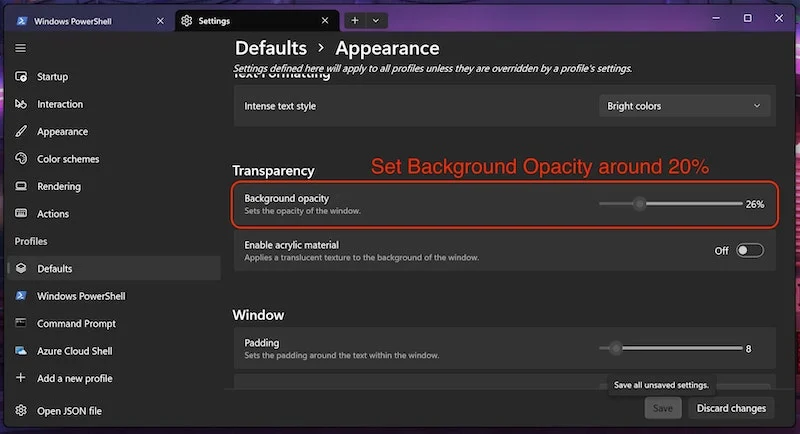This screenshot has height=434, width=800.
Task: Click the Settings tab gear icon
Action: (187, 20)
